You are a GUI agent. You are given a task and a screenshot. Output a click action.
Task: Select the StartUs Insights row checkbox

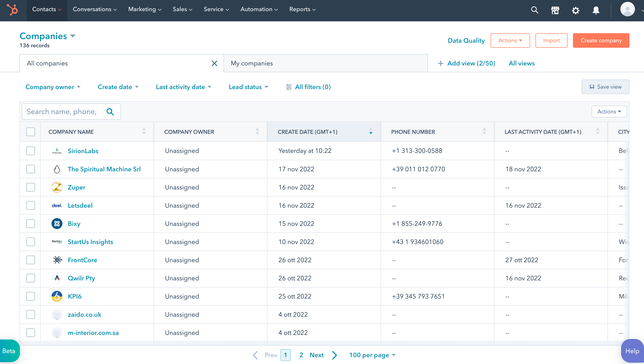tap(30, 242)
